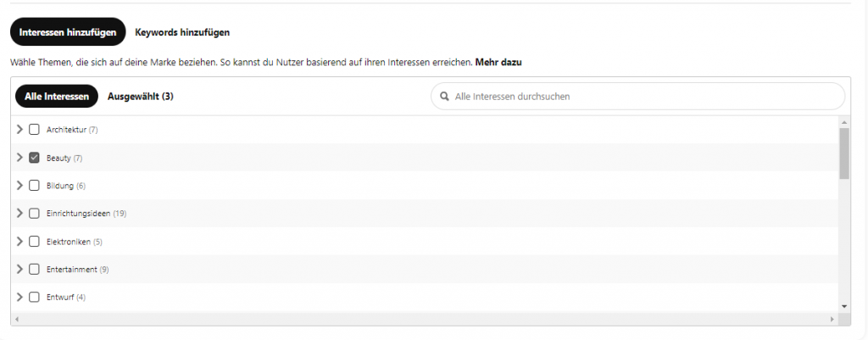Expand the Elektroniken category chevron
Screen dimensions: 868x340
[x=20, y=242]
